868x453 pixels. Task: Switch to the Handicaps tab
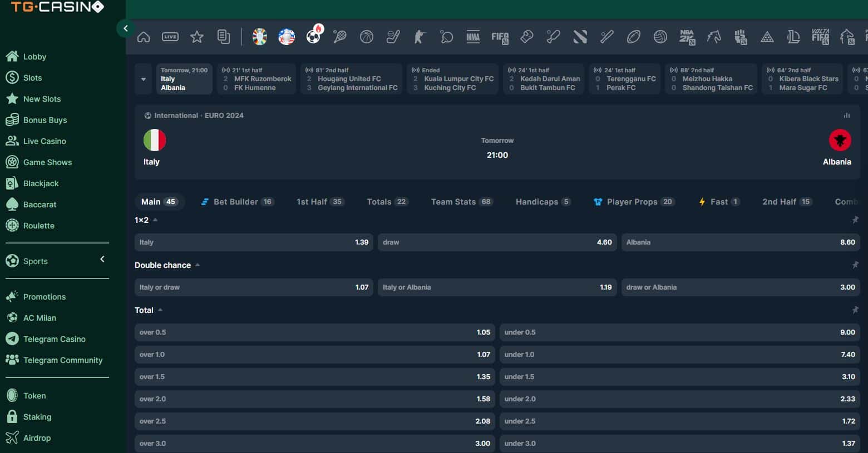(543, 202)
